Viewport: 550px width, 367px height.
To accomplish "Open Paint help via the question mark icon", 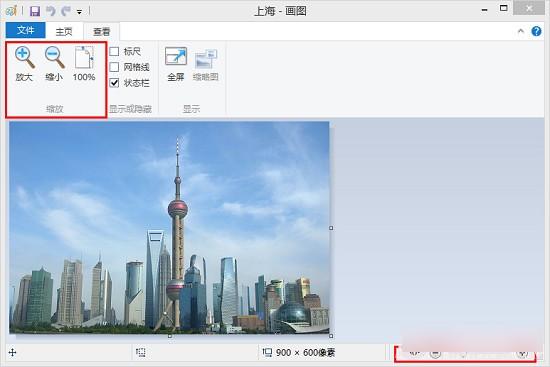I will click(x=536, y=31).
